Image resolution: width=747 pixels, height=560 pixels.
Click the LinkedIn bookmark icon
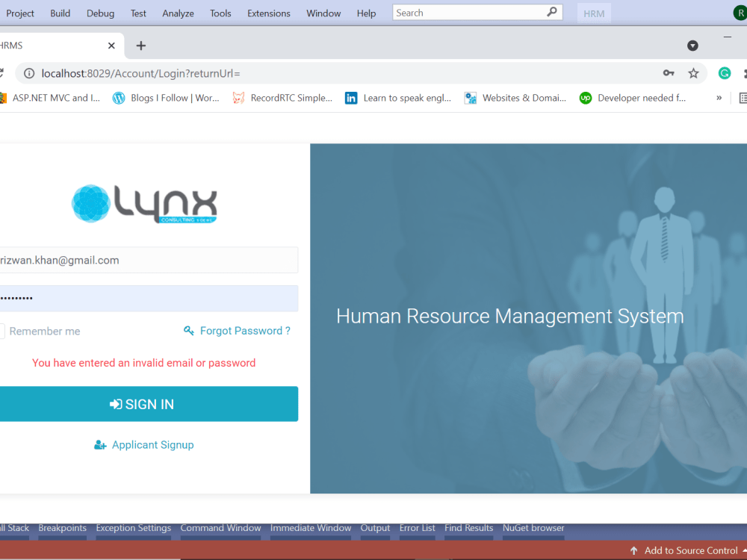click(x=351, y=98)
